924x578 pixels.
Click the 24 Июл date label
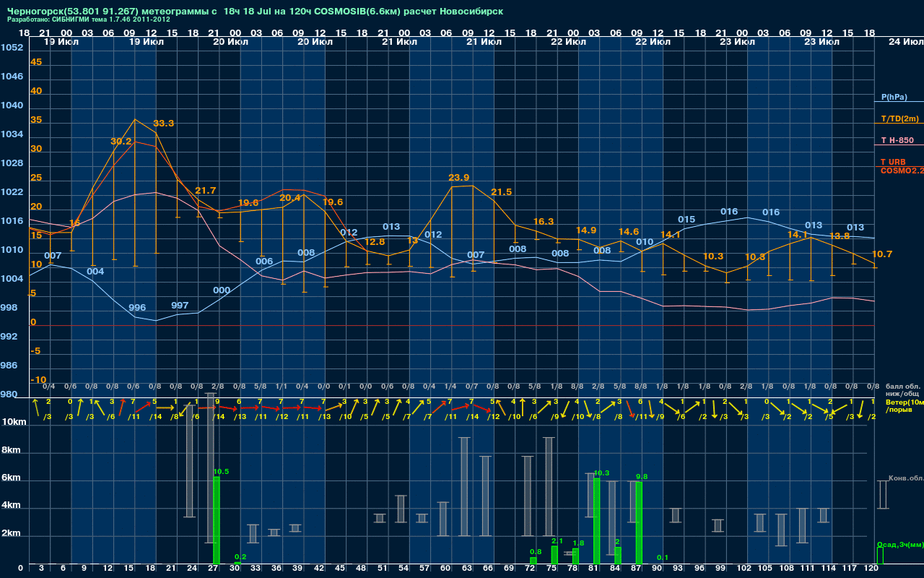905,42
